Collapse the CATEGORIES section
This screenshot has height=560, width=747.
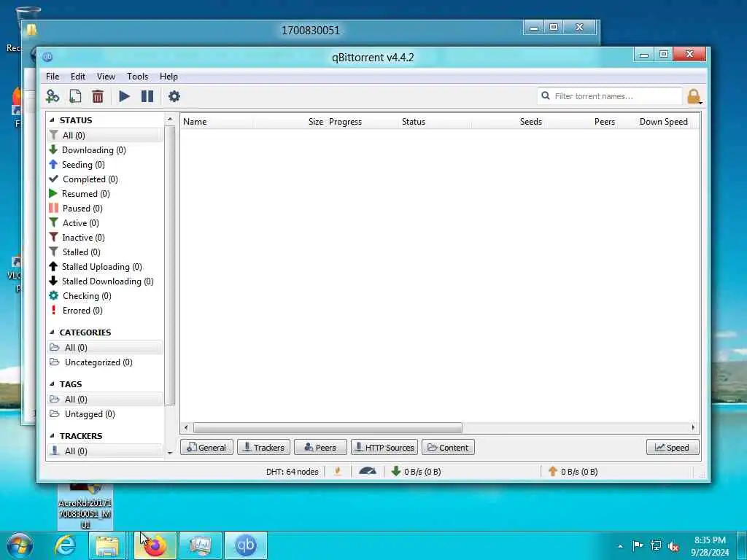(52, 332)
